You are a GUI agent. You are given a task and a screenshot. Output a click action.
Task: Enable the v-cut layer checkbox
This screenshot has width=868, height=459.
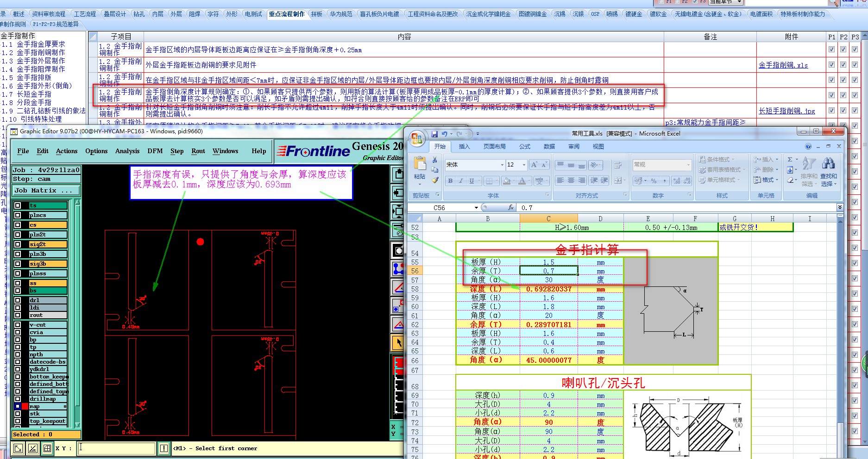tap(18, 325)
